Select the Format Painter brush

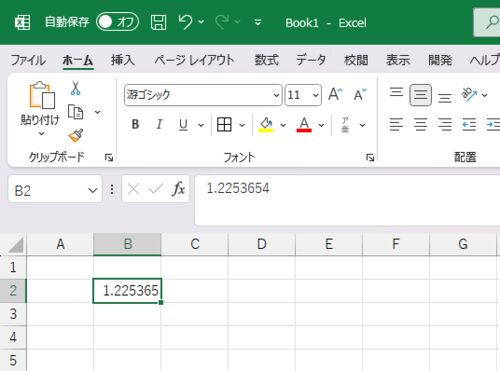(x=76, y=135)
